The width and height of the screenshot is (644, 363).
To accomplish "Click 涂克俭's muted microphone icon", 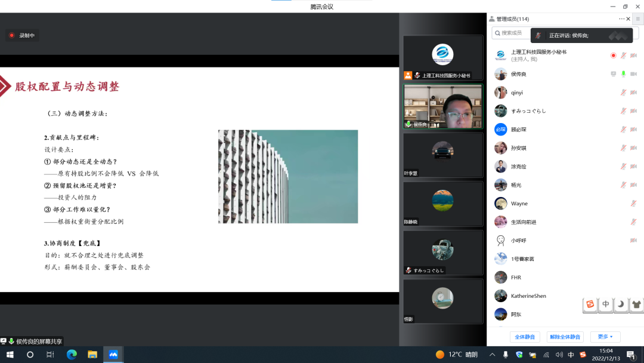I will tap(624, 167).
